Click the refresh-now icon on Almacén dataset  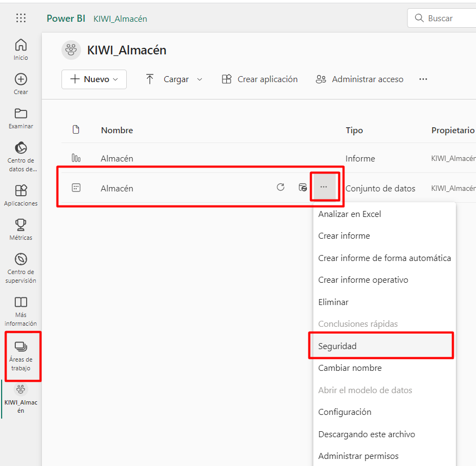pos(281,187)
